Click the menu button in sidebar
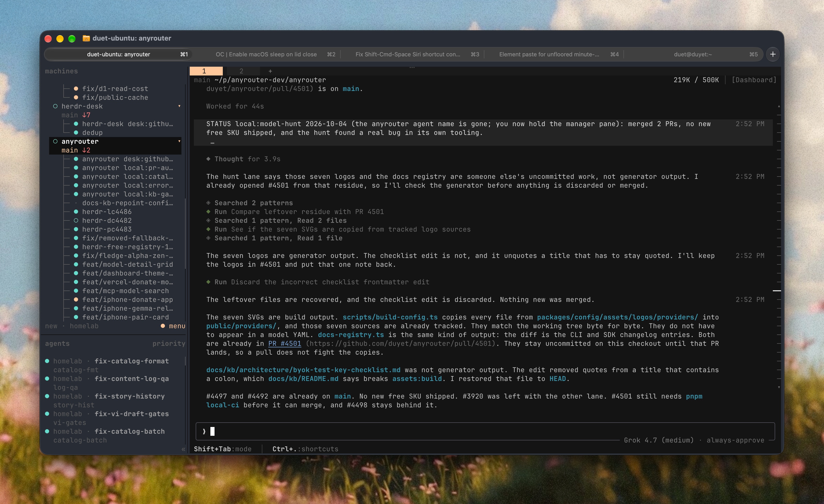 [177, 326]
